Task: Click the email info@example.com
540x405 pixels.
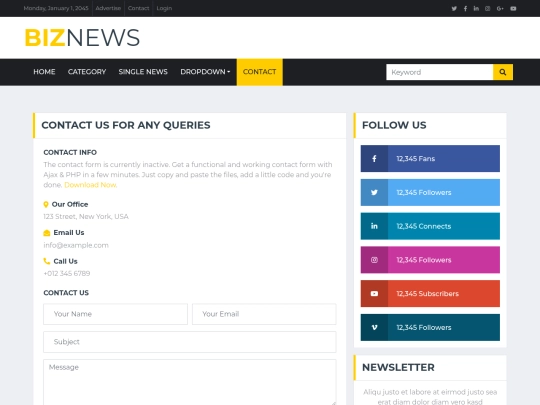Action: coord(76,245)
